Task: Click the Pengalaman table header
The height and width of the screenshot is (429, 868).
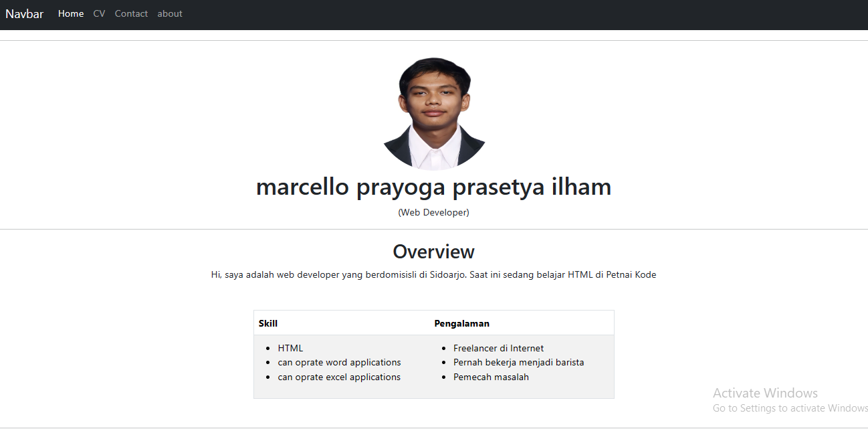Action: click(462, 323)
